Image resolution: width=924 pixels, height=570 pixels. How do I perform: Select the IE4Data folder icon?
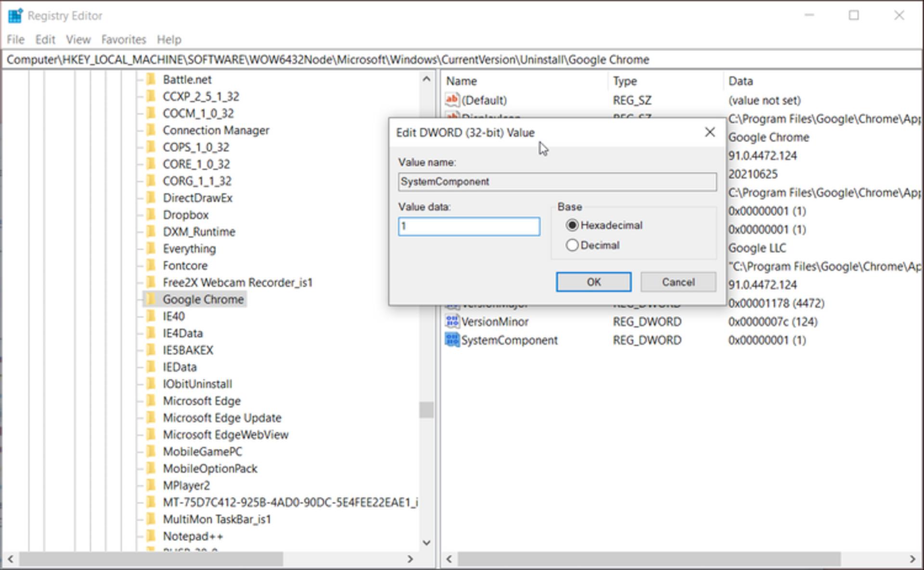click(x=151, y=333)
